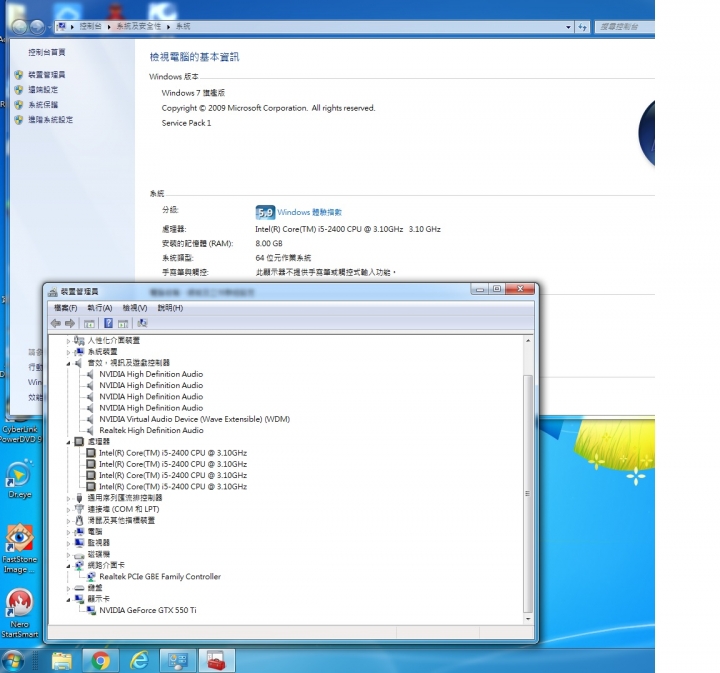Select the 監視器 monitor icon in the tree
The width and height of the screenshot is (720, 673).
pos(79,543)
